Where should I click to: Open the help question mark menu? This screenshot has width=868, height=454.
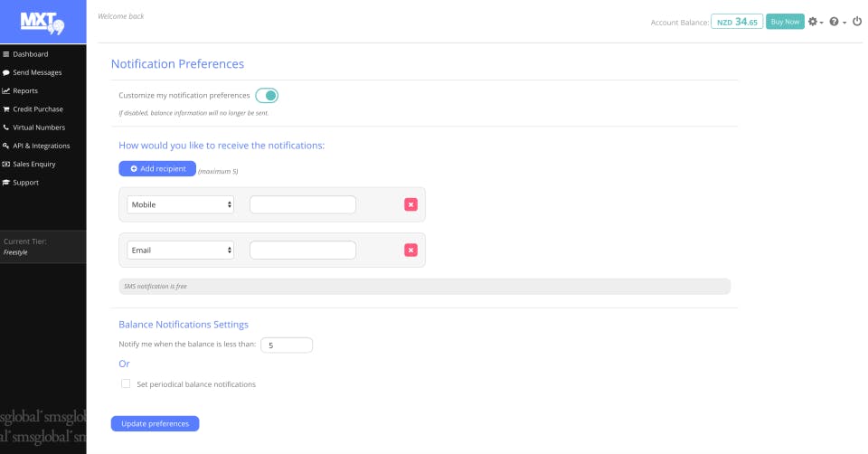836,22
